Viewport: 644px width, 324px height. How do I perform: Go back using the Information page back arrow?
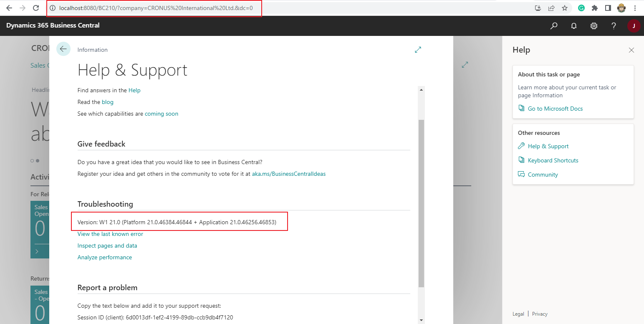point(63,49)
